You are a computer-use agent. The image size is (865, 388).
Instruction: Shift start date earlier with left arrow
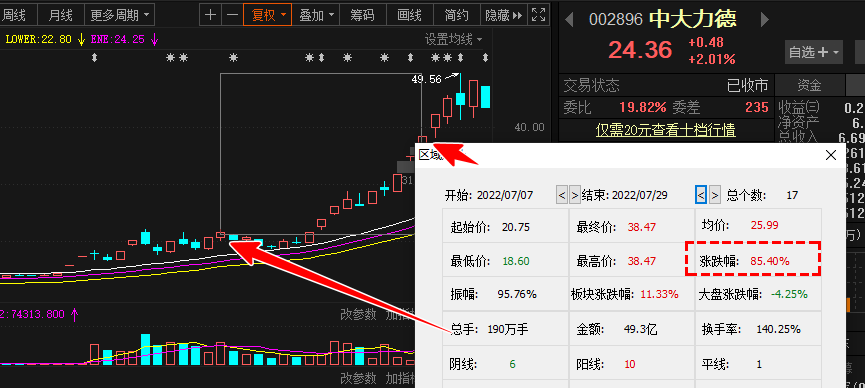pyautogui.click(x=562, y=195)
